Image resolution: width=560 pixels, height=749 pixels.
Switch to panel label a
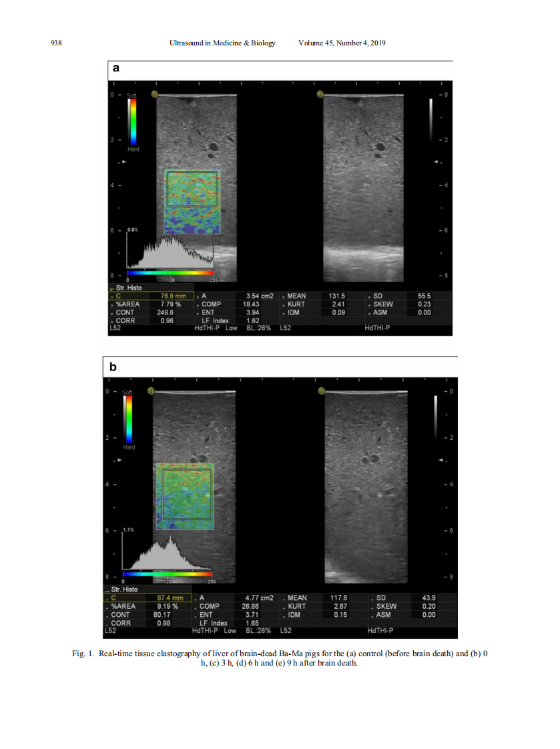pos(117,67)
